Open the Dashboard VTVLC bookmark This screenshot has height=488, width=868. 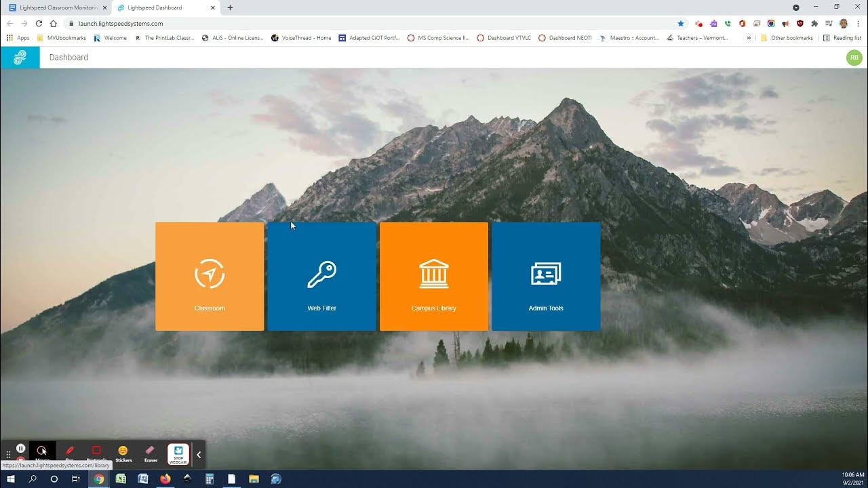pyautogui.click(x=504, y=38)
